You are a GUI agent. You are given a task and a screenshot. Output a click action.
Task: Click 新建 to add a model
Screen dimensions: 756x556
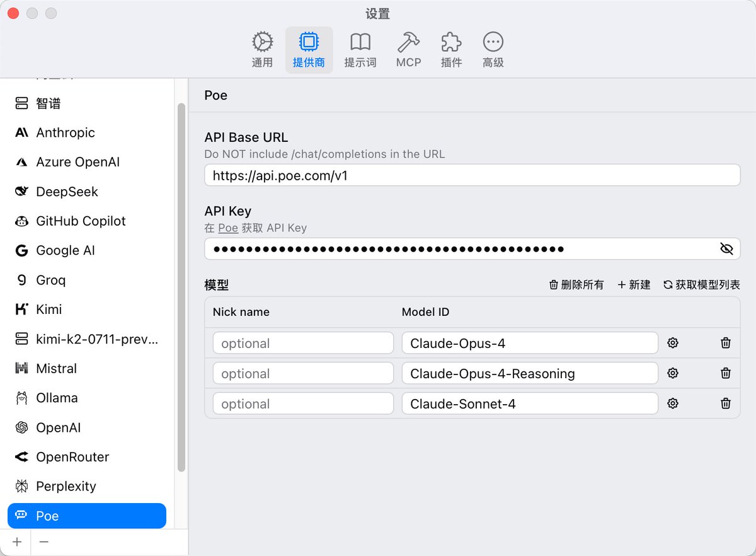[x=634, y=285]
